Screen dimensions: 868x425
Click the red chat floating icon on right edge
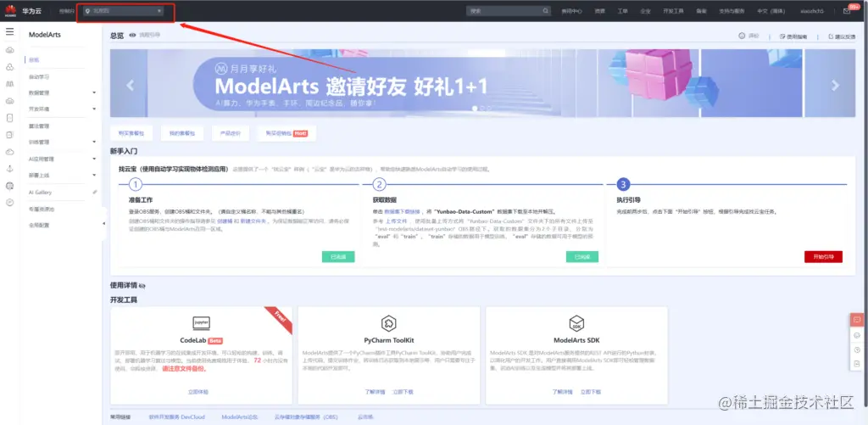click(857, 320)
